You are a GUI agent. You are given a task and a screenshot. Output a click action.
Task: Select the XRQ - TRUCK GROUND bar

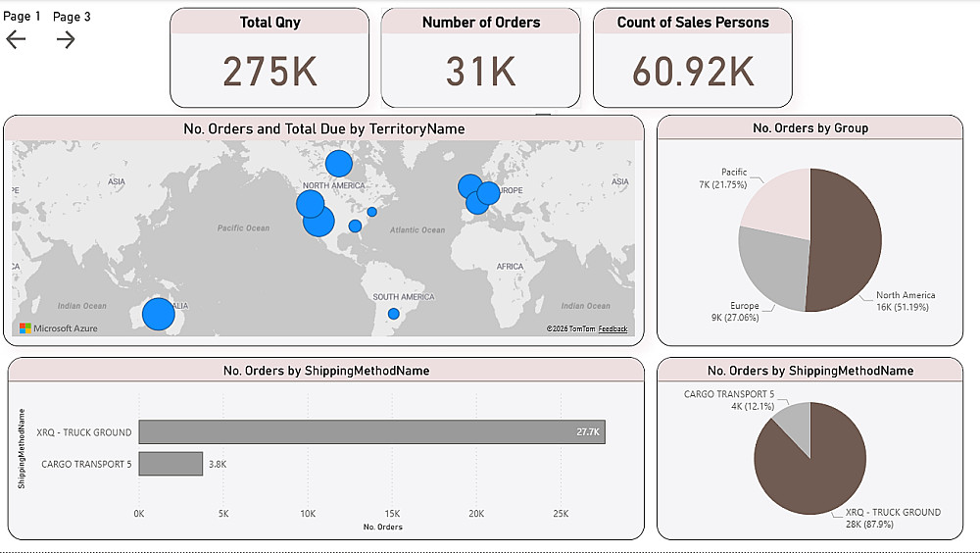pos(371,431)
